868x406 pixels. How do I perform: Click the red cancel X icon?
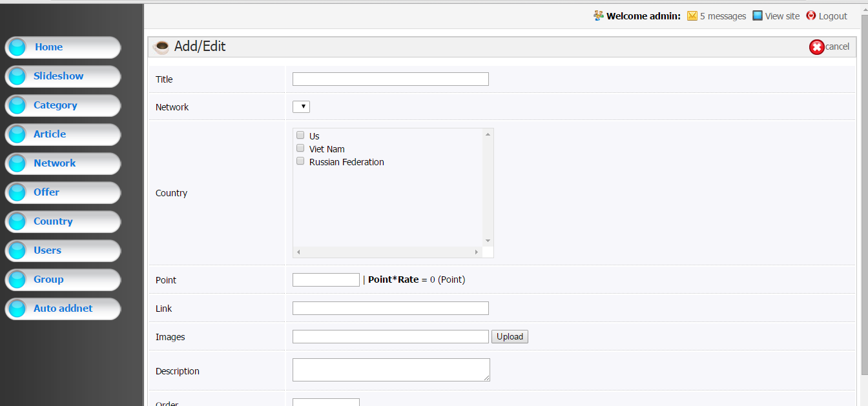816,47
